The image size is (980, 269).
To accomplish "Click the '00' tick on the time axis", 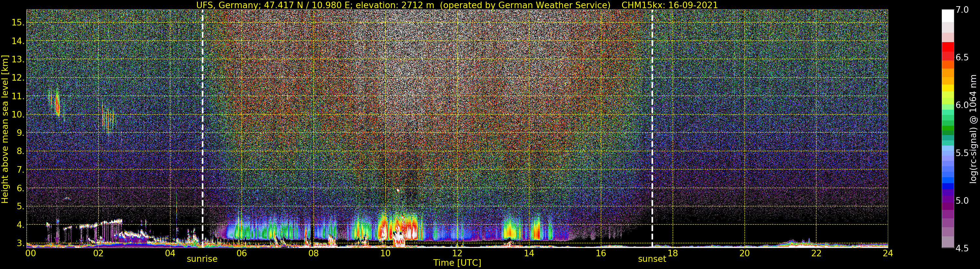I will point(30,253).
